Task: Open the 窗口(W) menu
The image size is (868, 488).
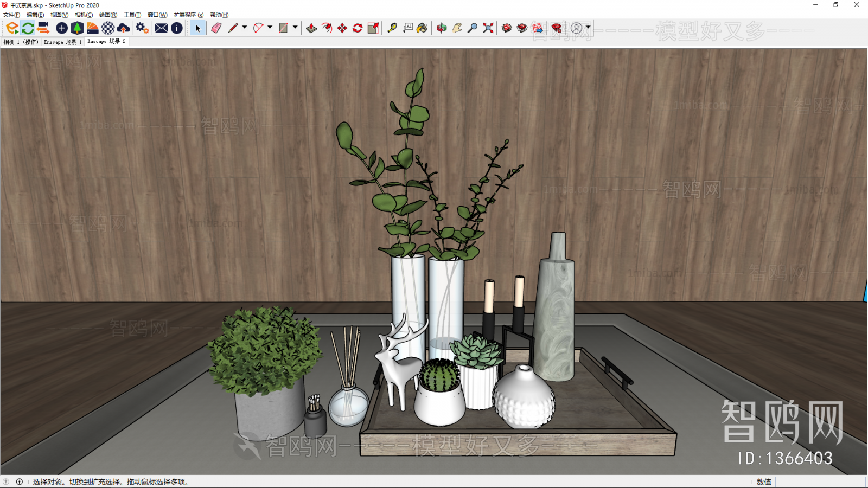Action: [x=157, y=15]
